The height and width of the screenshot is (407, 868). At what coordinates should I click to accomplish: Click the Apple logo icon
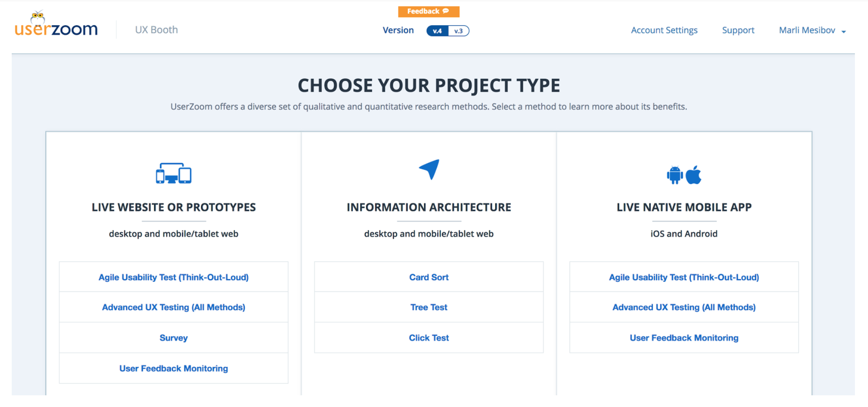pos(694,175)
